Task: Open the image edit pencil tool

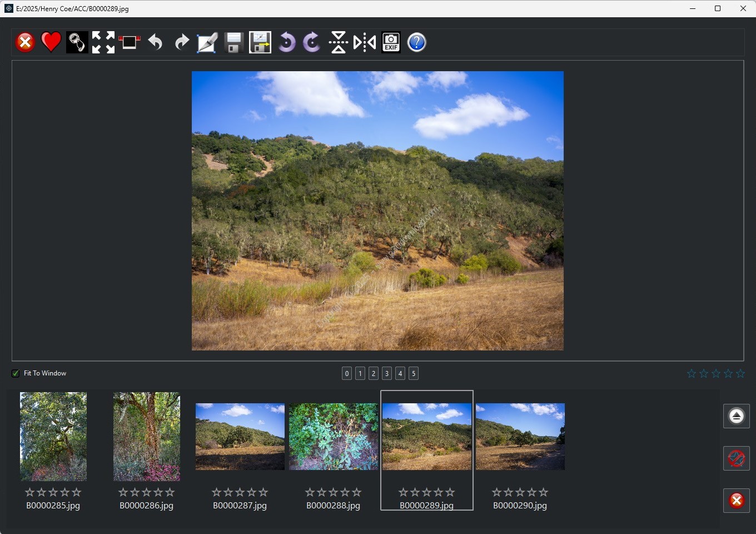Action: click(207, 42)
